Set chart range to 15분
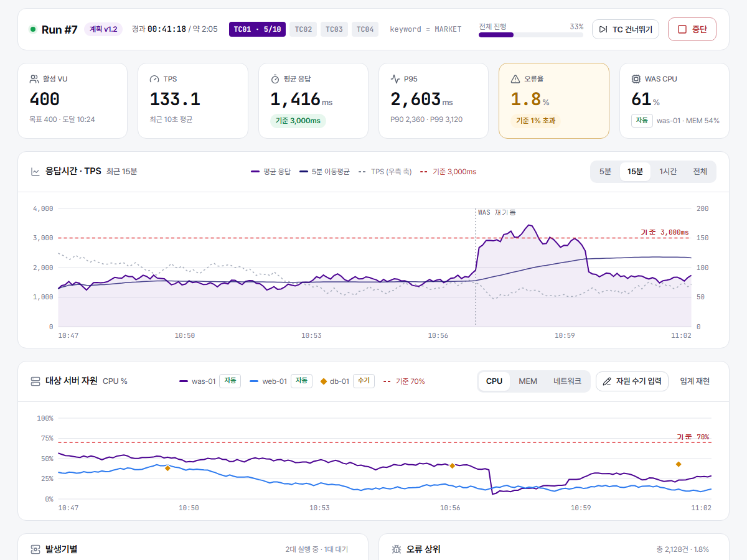This screenshot has height=560, width=747. [635, 171]
